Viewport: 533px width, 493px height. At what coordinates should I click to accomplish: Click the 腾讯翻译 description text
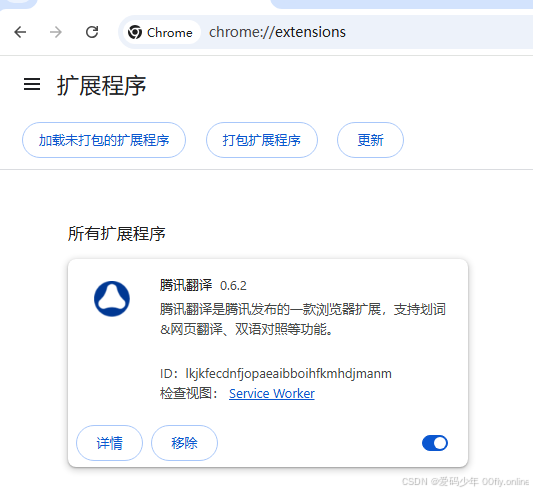click(303, 319)
